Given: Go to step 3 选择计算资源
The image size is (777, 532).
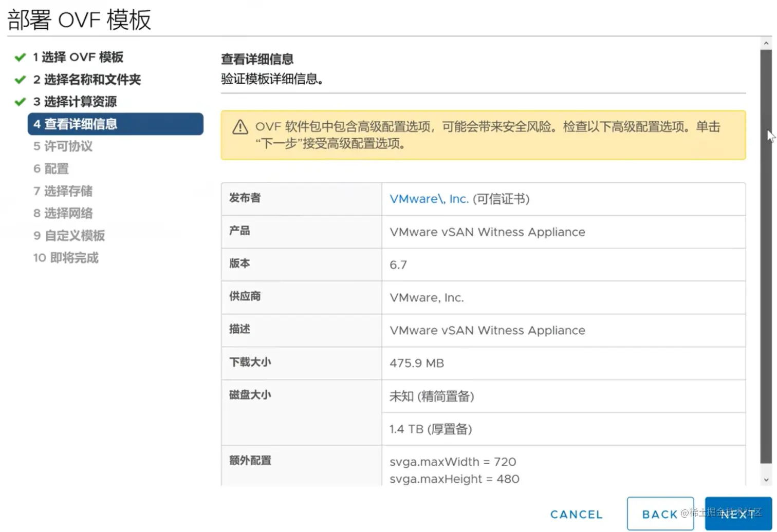Looking at the screenshot, I should (x=75, y=102).
